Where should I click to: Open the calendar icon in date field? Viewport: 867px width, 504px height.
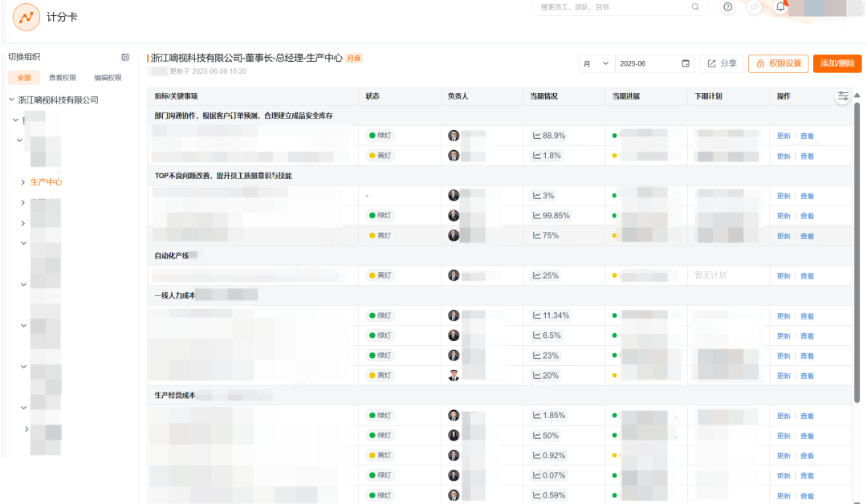pyautogui.click(x=686, y=63)
